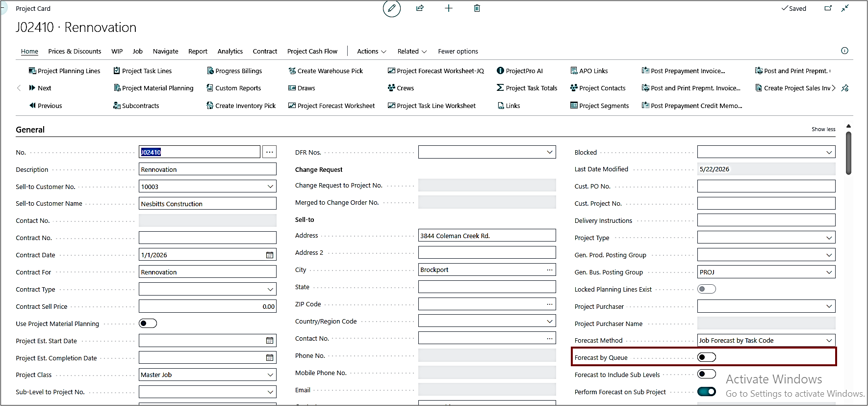Open Project Task Totals
The width and height of the screenshot is (868, 406).
(x=527, y=88)
